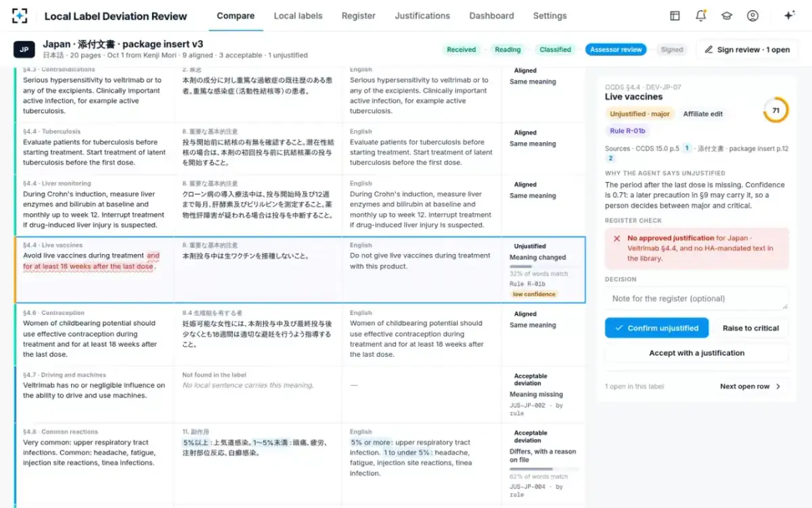Focus the Note for the register field
Viewport: 812px width, 508px height.
coord(696,299)
